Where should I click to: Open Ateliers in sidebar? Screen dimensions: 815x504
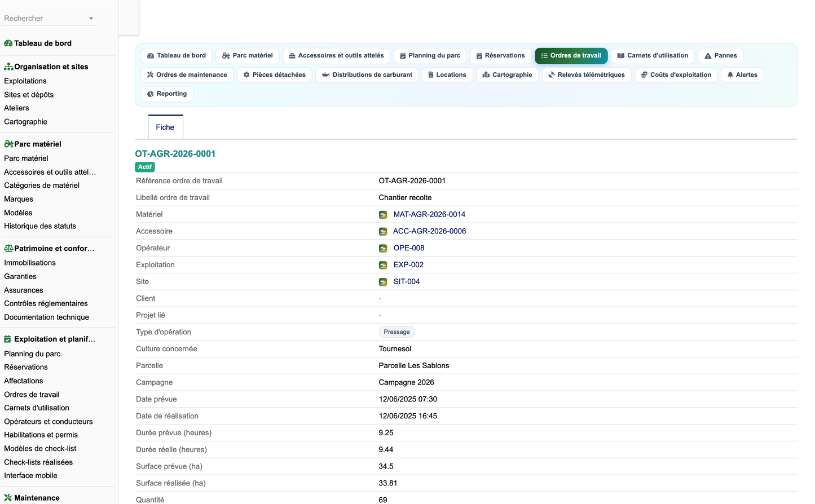click(x=16, y=108)
